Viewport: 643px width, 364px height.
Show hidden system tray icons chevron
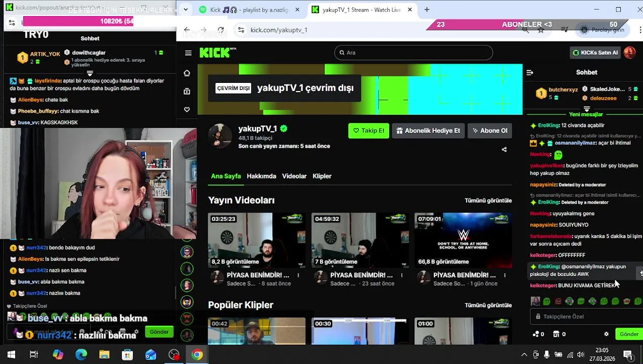pyautogui.click(x=524, y=355)
